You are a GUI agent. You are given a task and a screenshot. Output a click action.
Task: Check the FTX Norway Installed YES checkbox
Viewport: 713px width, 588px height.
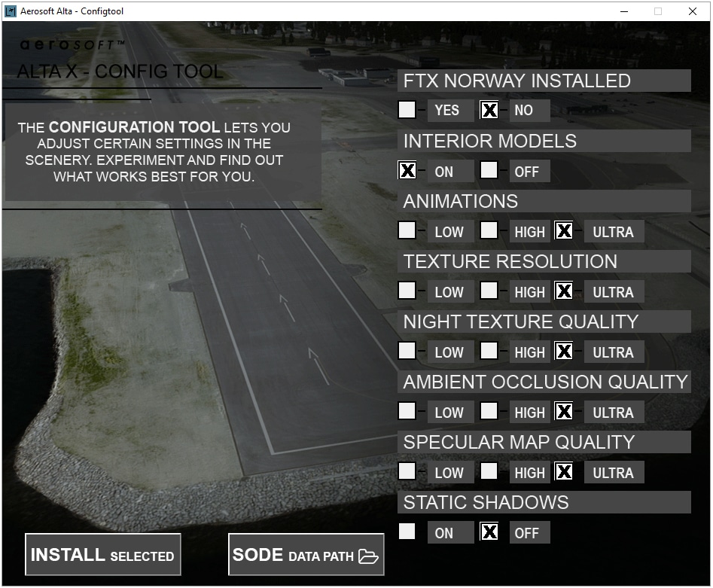407,110
